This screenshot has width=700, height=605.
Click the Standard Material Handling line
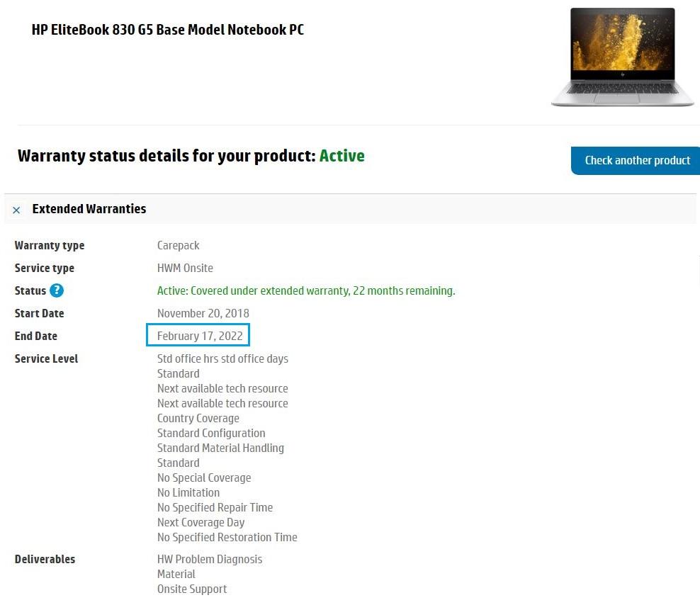click(220, 448)
